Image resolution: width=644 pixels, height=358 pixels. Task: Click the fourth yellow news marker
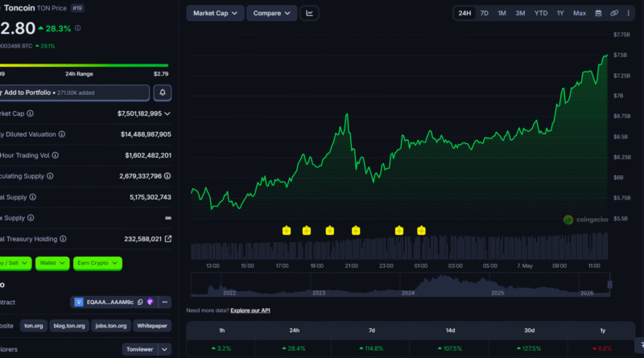pos(356,231)
